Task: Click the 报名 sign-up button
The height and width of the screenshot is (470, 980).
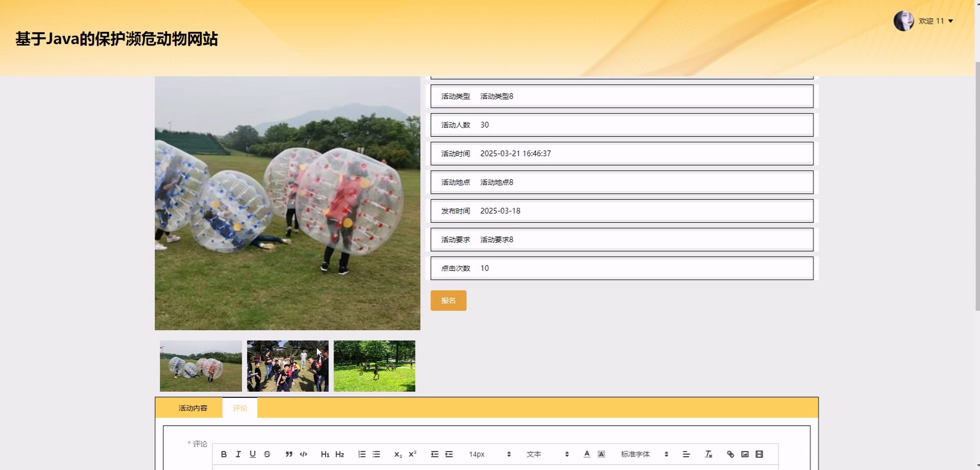Action: [x=448, y=300]
